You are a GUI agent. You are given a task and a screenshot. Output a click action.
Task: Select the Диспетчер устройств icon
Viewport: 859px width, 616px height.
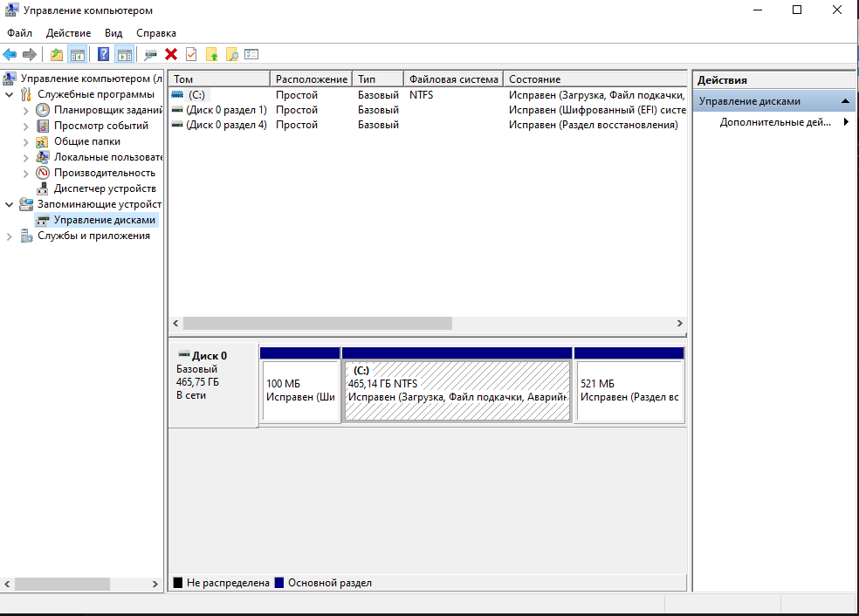click(x=42, y=189)
